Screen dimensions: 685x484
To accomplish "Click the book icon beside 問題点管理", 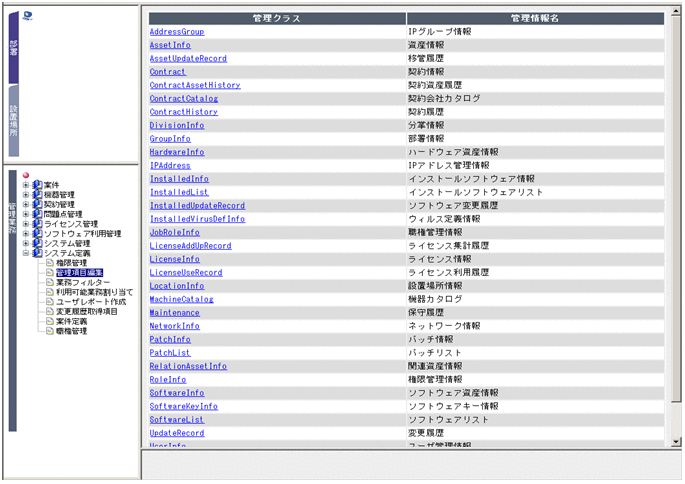I will tap(38, 214).
